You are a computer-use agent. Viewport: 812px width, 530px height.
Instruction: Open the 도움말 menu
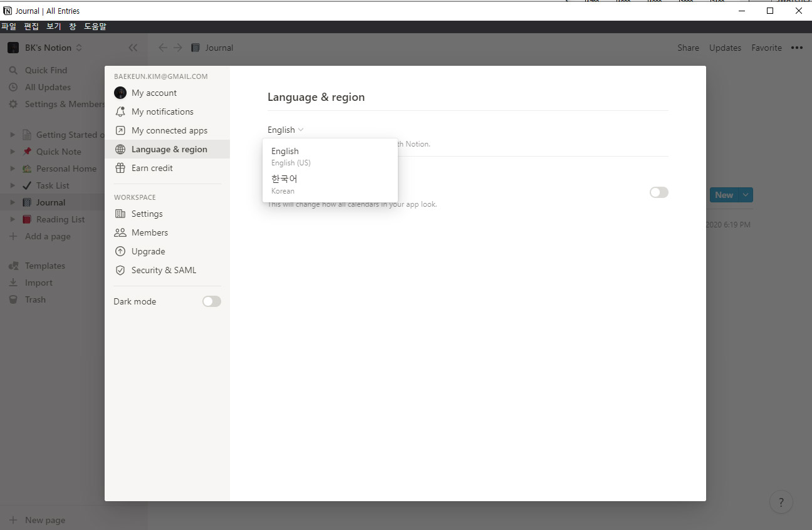pyautogui.click(x=95, y=26)
